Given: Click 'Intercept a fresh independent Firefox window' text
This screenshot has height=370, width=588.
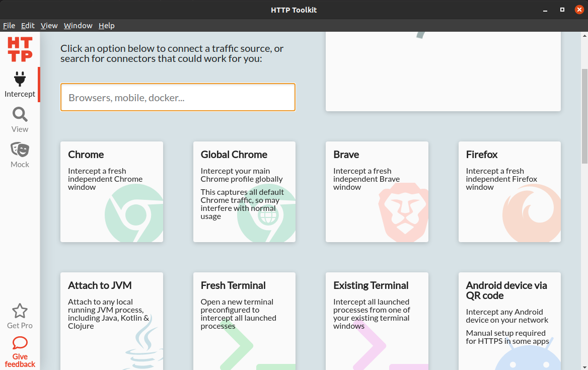Looking at the screenshot, I should pos(501,179).
